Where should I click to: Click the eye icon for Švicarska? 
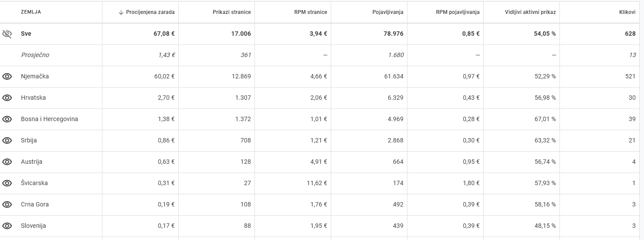[7, 183]
